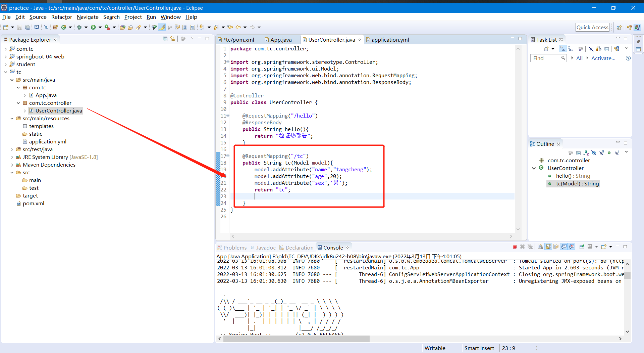644x353 pixels.
Task: Expand Maven Dependencies node
Action: tap(12, 165)
